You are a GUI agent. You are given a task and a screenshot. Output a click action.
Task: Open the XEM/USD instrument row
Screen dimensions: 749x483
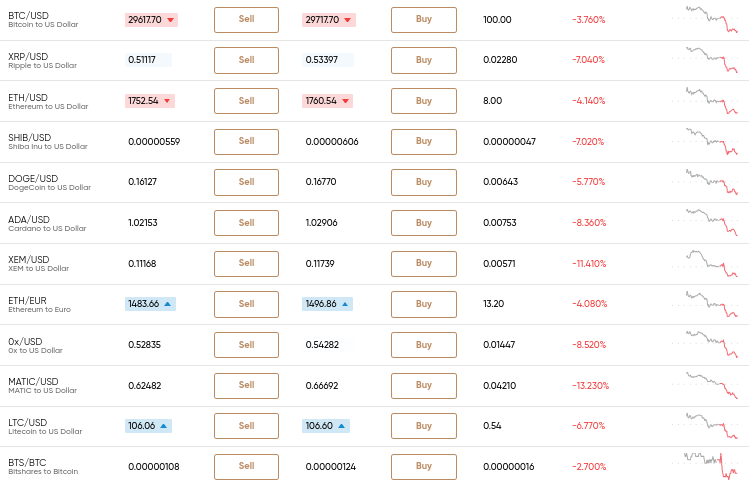pos(374,264)
